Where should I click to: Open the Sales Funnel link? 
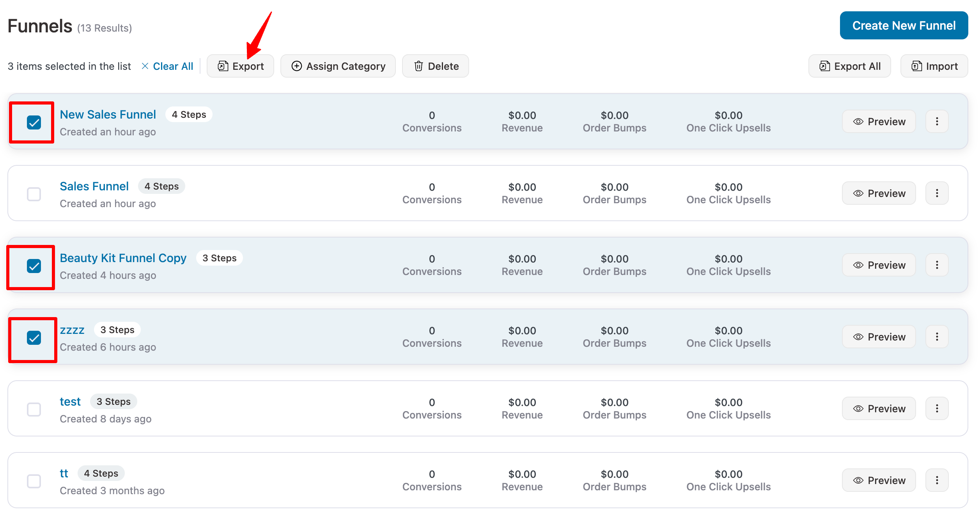click(94, 186)
